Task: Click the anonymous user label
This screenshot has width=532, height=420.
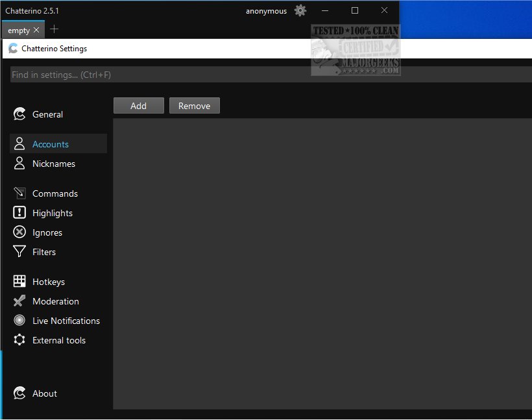Action: click(x=266, y=11)
